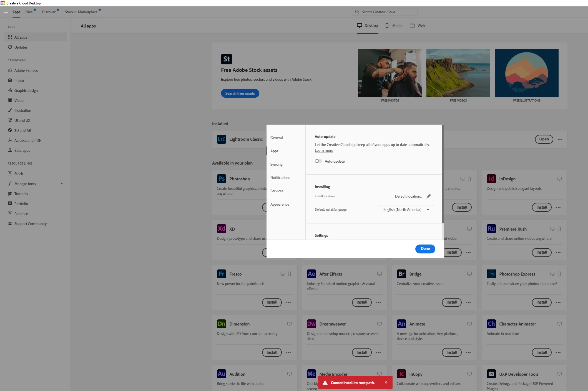Open the Appearance preferences section
The image size is (588, 391).
coord(280,204)
